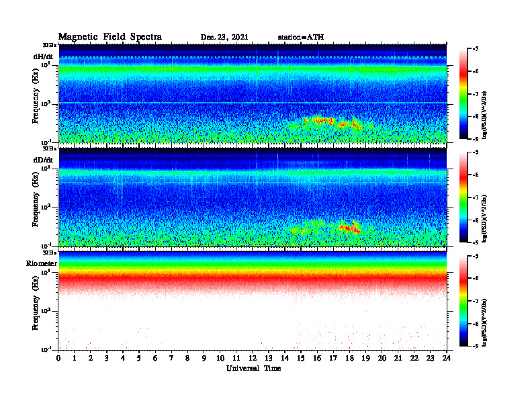The height and width of the screenshot is (411, 532).
Task: Click hour 12 on the Universal Time axis
Action: click(253, 358)
